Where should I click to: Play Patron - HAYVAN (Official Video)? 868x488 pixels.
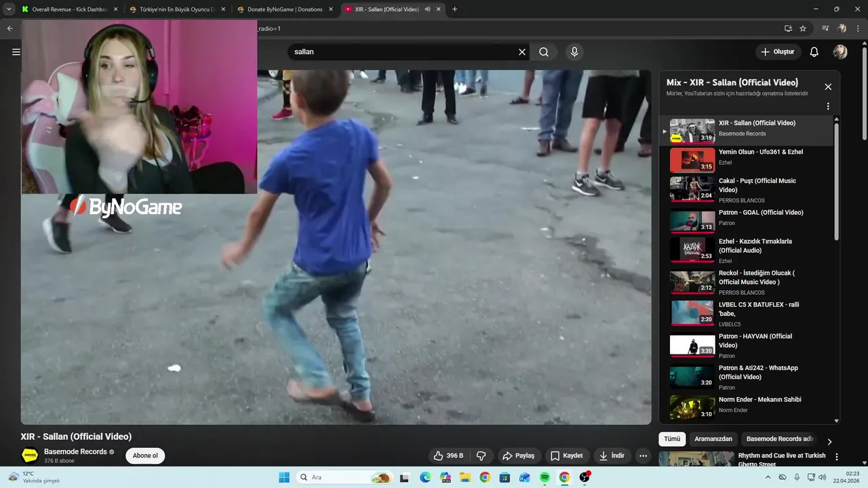[746, 345]
